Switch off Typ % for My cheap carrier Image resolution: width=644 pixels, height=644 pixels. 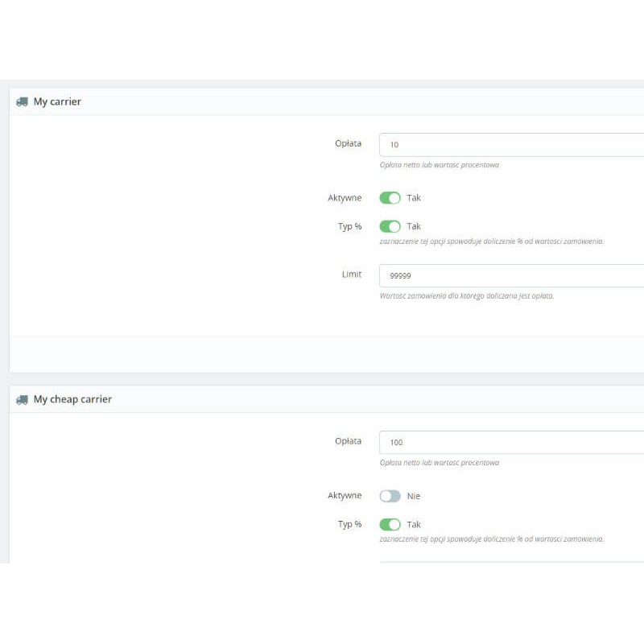click(390, 525)
